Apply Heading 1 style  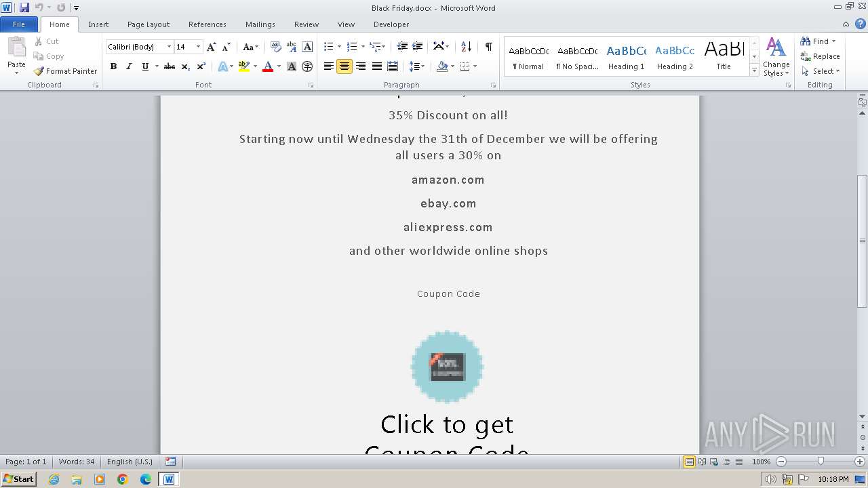pos(627,57)
